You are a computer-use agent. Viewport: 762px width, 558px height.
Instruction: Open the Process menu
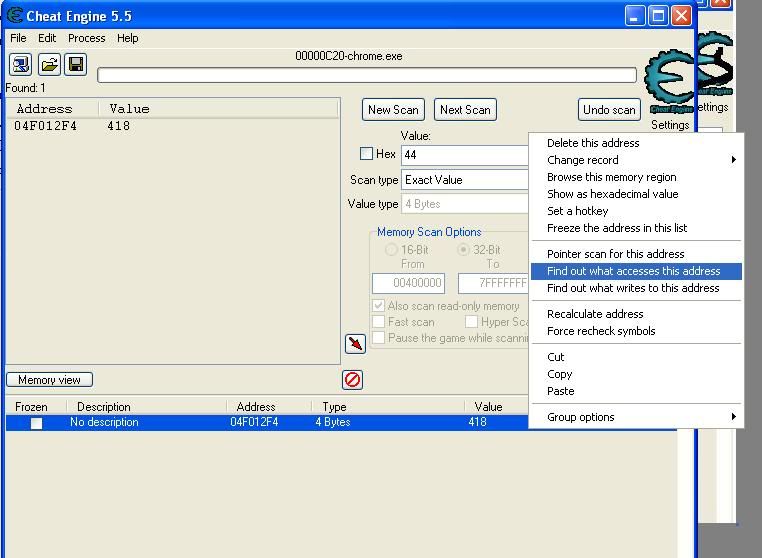click(x=87, y=38)
